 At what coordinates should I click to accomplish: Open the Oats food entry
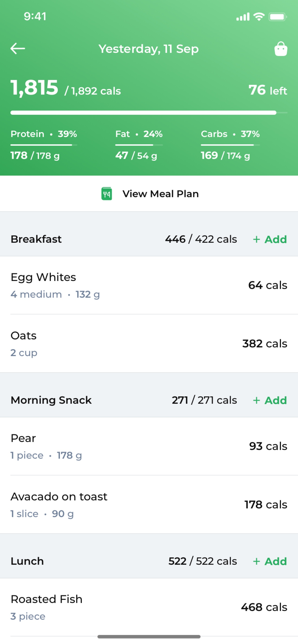tap(149, 344)
